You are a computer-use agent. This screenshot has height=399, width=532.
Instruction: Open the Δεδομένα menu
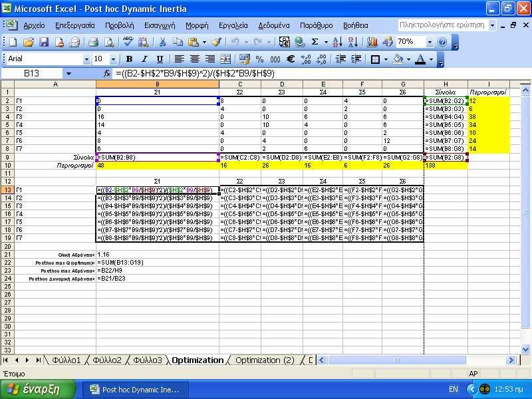(x=274, y=25)
